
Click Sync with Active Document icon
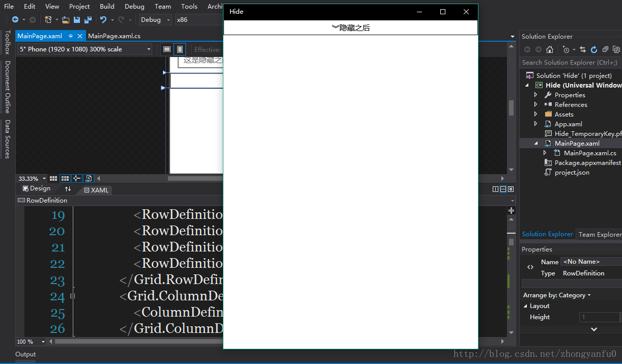[583, 49]
